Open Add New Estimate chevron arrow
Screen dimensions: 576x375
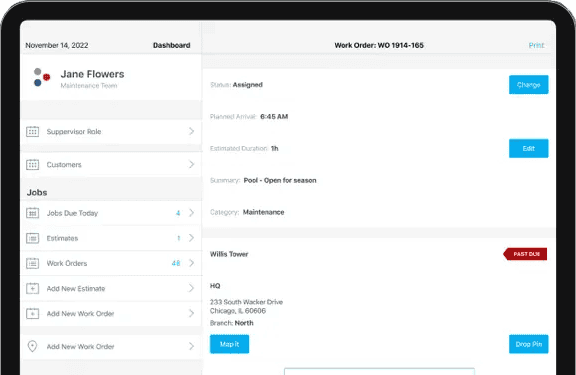(x=191, y=288)
